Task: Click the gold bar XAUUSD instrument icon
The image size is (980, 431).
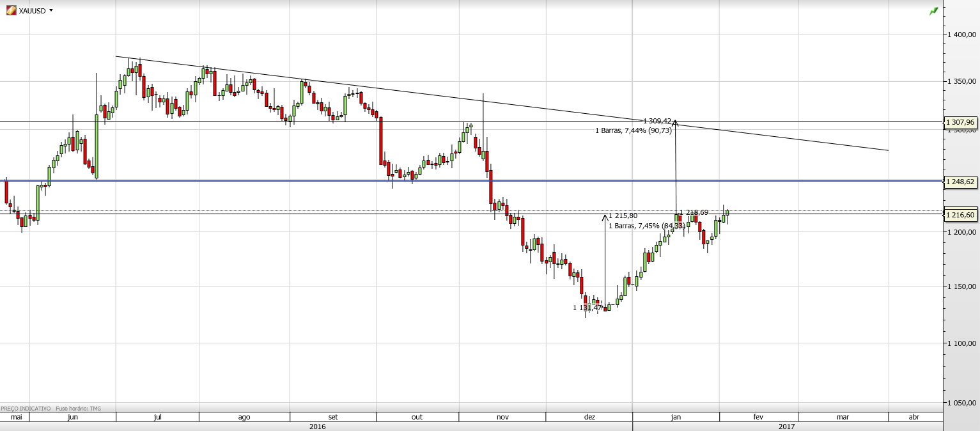Action: pos(12,10)
